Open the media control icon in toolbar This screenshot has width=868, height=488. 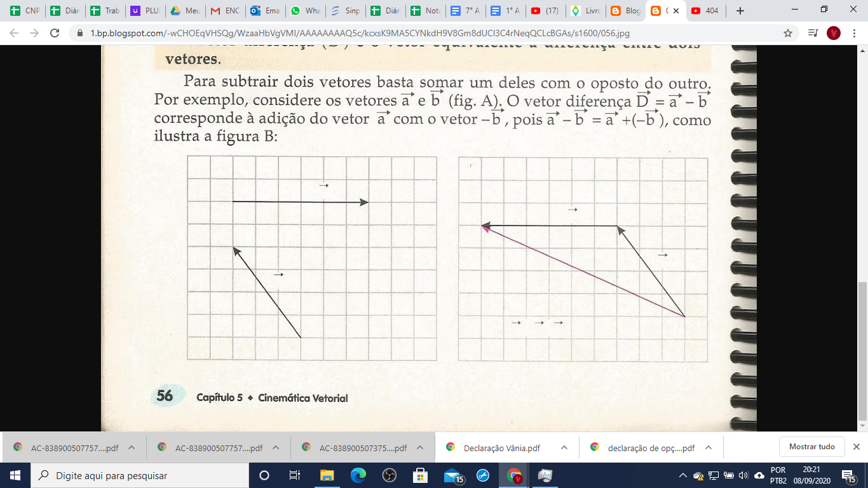pyautogui.click(x=812, y=33)
